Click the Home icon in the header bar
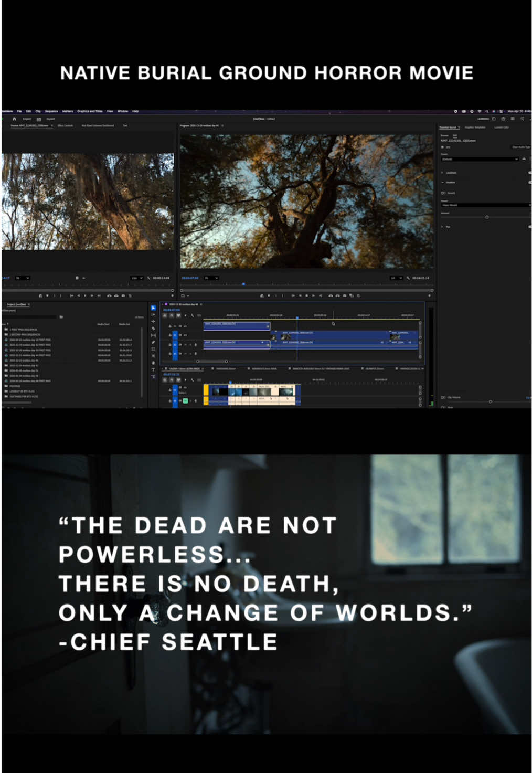 [14, 119]
